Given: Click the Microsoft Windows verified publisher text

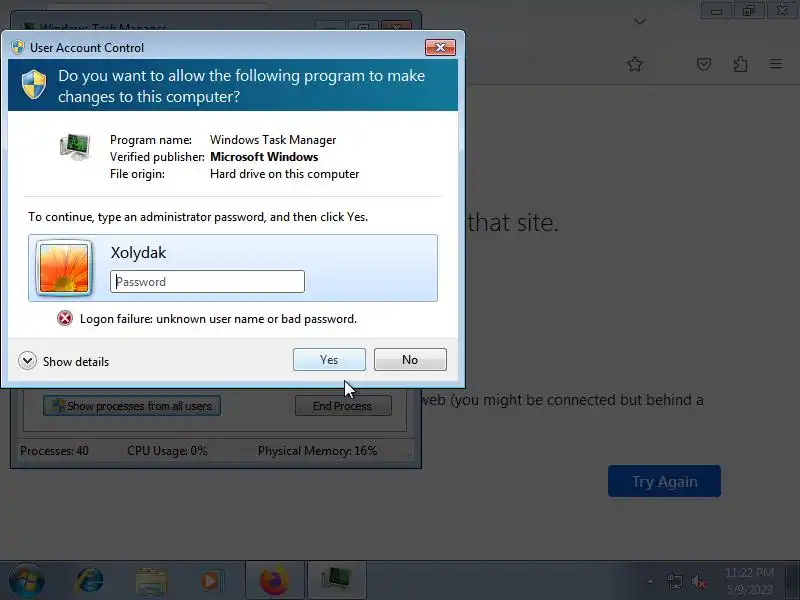Looking at the screenshot, I should point(264,157).
